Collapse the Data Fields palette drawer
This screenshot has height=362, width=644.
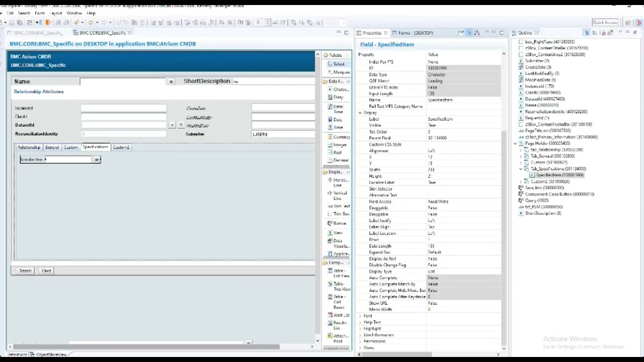point(335,81)
